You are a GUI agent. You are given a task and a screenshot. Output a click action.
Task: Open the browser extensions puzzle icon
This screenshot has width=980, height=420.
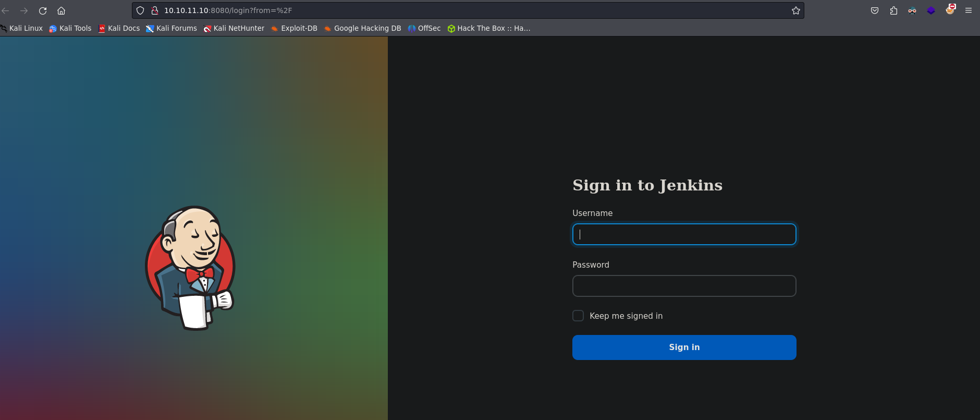point(893,10)
